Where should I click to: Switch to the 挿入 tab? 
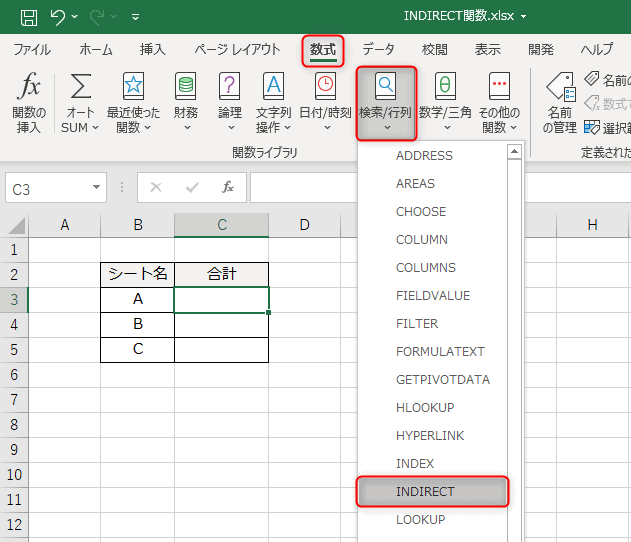click(x=153, y=49)
